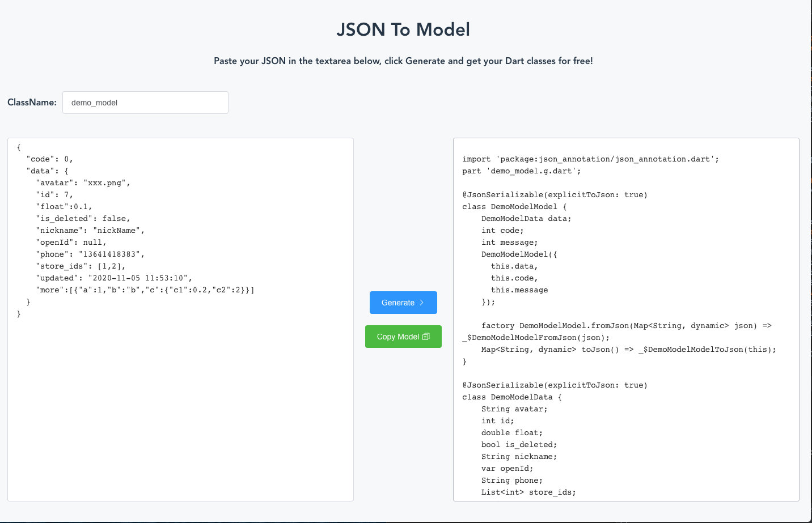Click the "phone": "13641418383" line
The height and width of the screenshot is (523, 812).
[x=90, y=254]
